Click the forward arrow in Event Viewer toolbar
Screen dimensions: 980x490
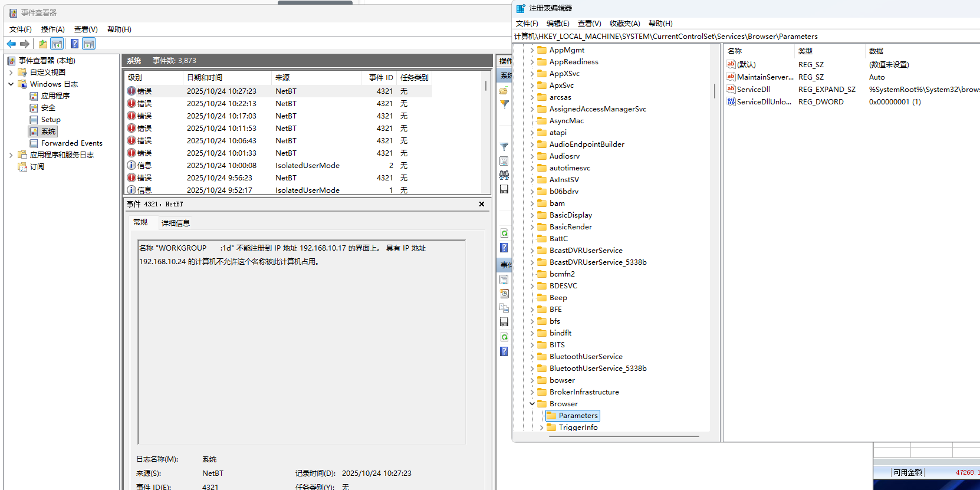(x=25, y=44)
